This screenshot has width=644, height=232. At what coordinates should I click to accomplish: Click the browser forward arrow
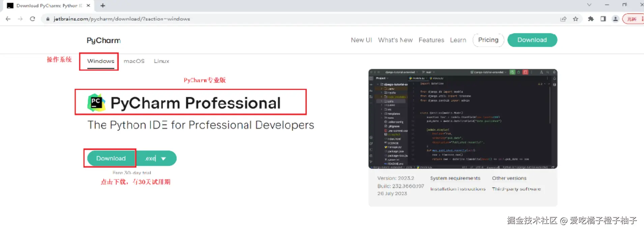coord(20,19)
